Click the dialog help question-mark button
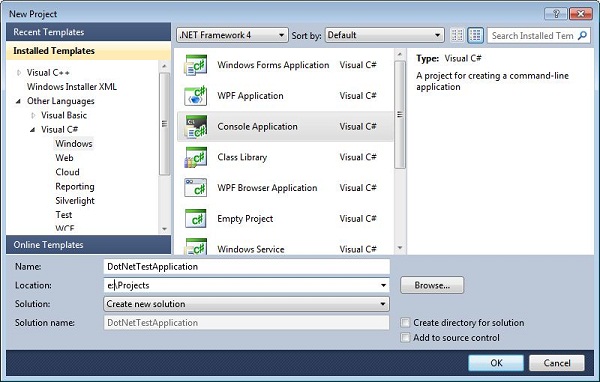 coord(556,14)
